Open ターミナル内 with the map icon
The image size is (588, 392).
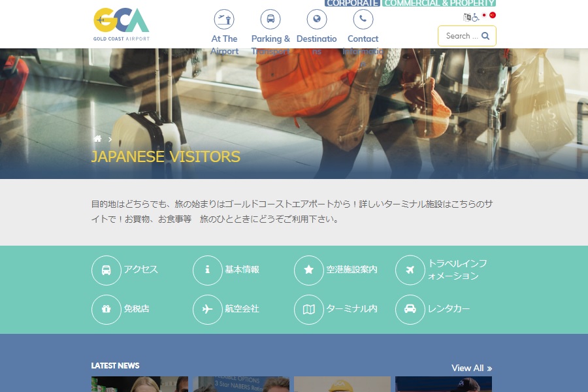[x=309, y=310]
